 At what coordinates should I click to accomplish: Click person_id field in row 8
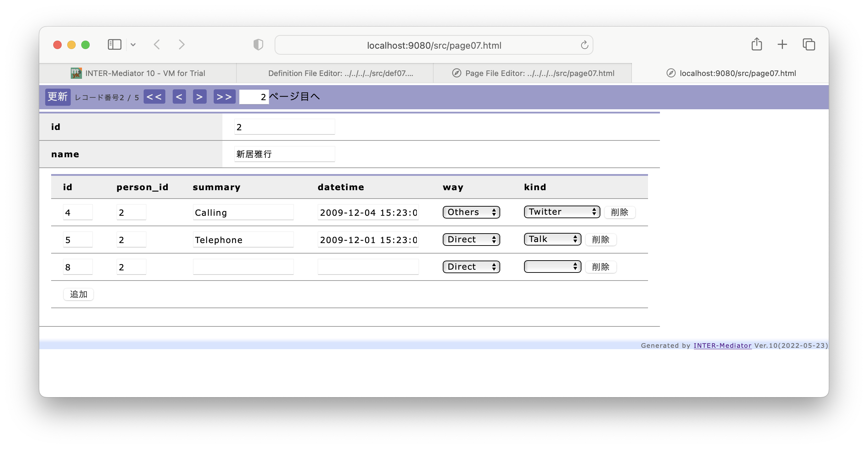(x=131, y=267)
